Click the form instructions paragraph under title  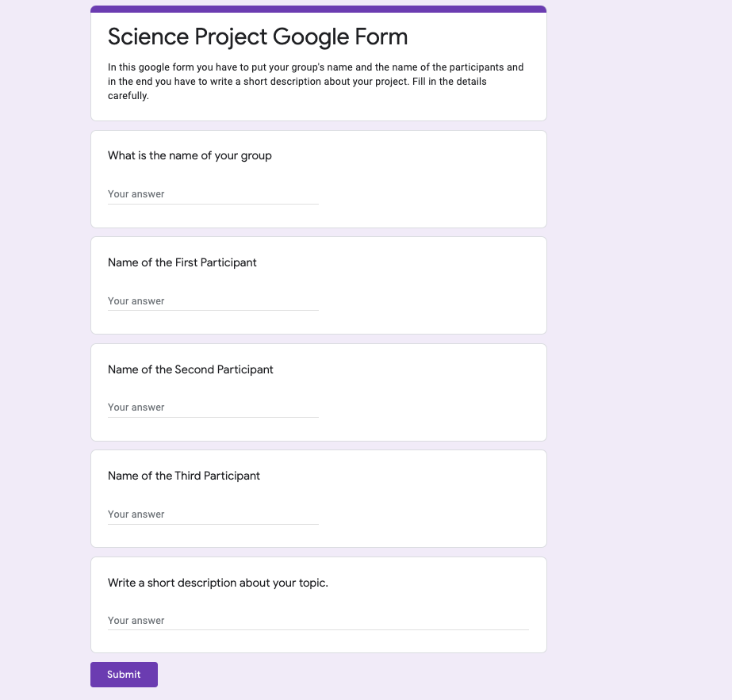[x=316, y=82]
